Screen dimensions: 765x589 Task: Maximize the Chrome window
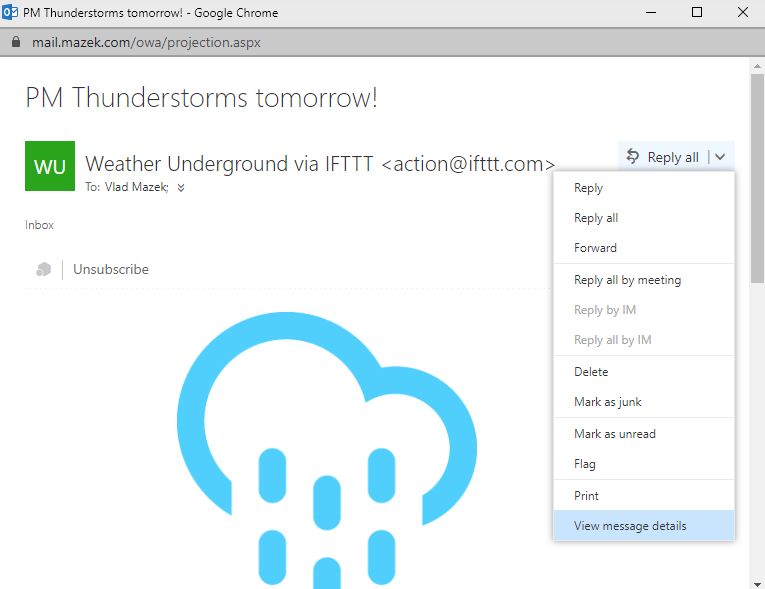click(697, 13)
